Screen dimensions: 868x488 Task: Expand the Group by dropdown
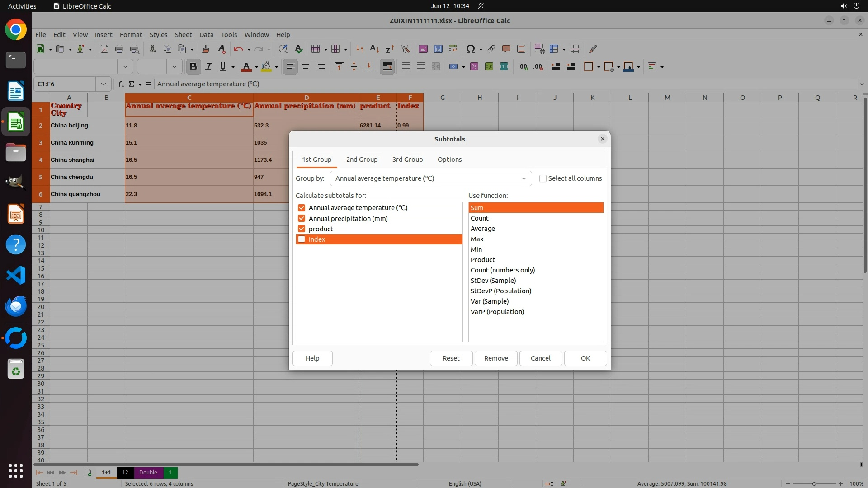point(524,178)
